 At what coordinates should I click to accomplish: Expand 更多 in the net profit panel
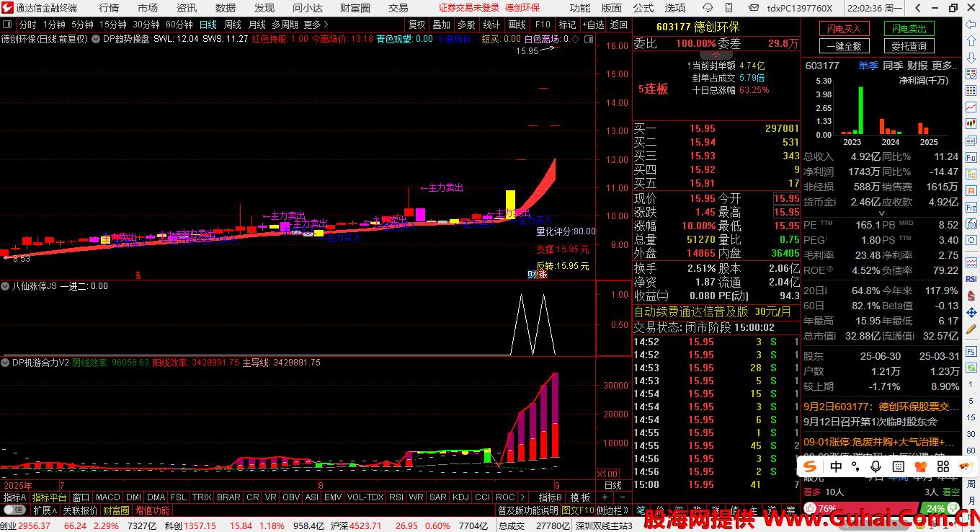[943, 66]
